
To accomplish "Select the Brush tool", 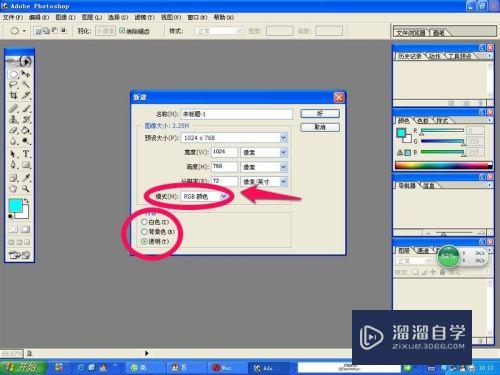I will coord(26,109).
